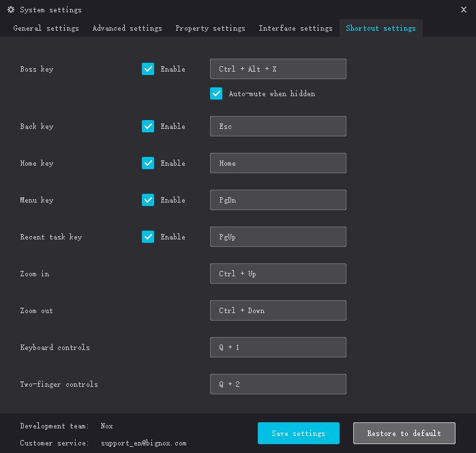The image size is (476, 453).
Task: Click Restore to default button
Action: tap(404, 433)
